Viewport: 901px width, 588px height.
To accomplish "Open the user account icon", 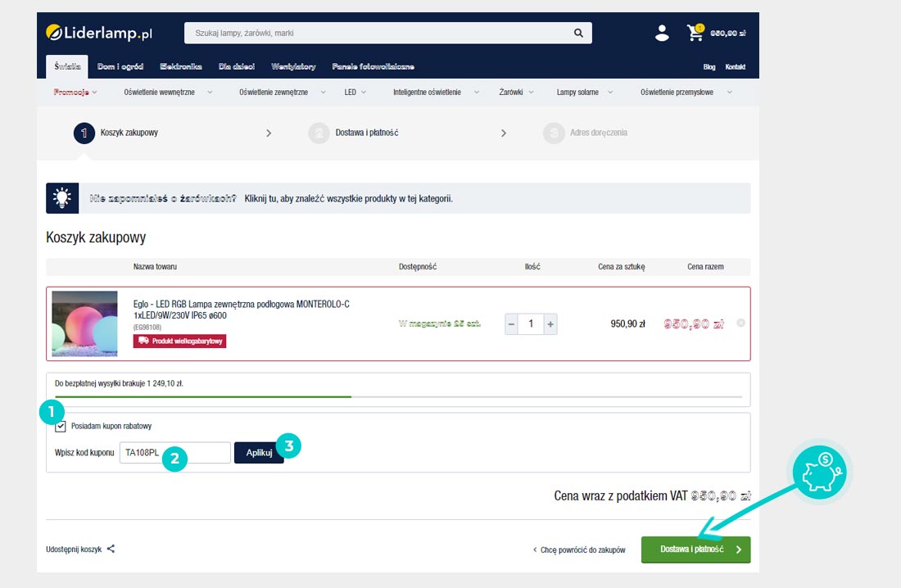I will pos(662,34).
